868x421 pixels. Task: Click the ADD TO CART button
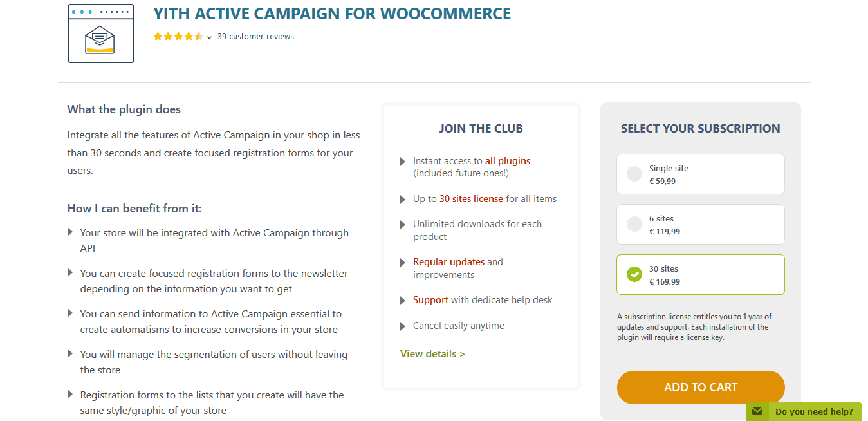coord(701,388)
